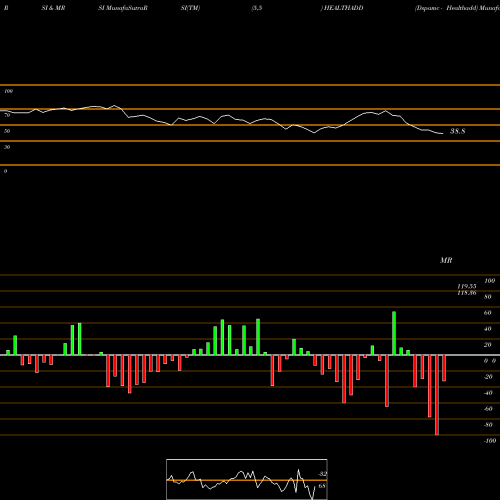The image size is (500, 500).
Task: Click the RSI axis label "70"
Action: click(x=7, y=115)
